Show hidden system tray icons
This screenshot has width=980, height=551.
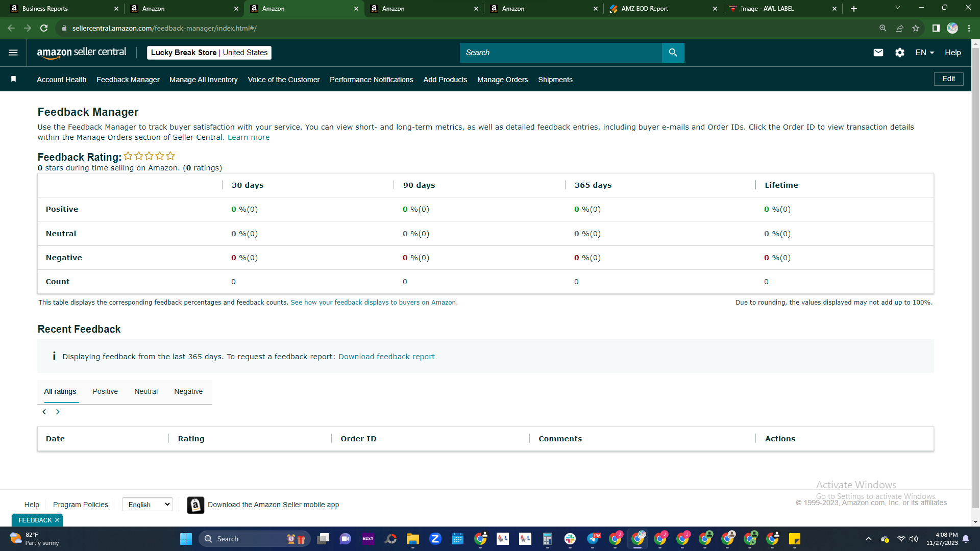[868, 539]
